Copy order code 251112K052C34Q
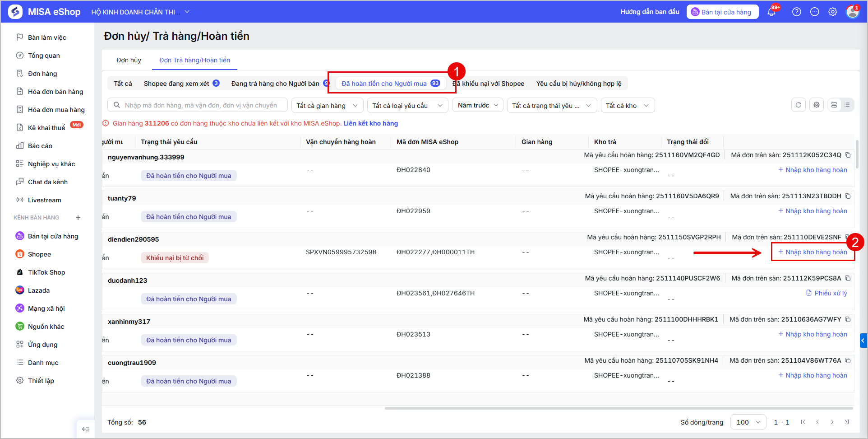 click(848, 155)
